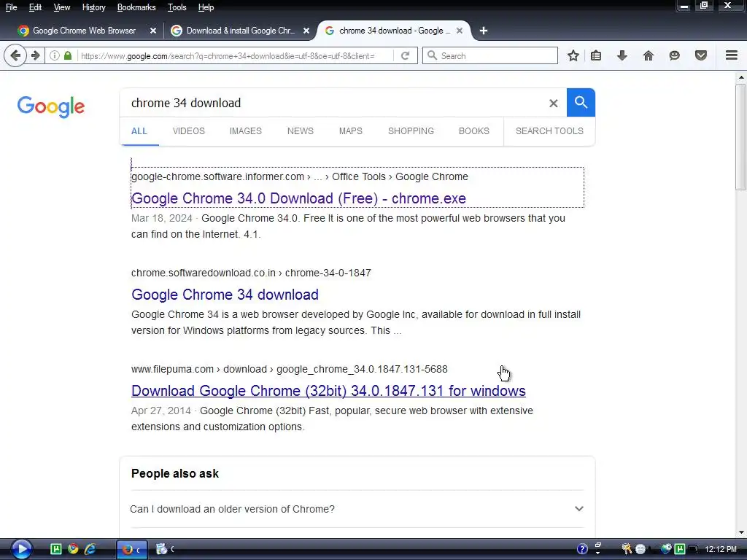This screenshot has height=560, width=747.
Task: Bookmark this page with the star icon
Action: point(573,55)
